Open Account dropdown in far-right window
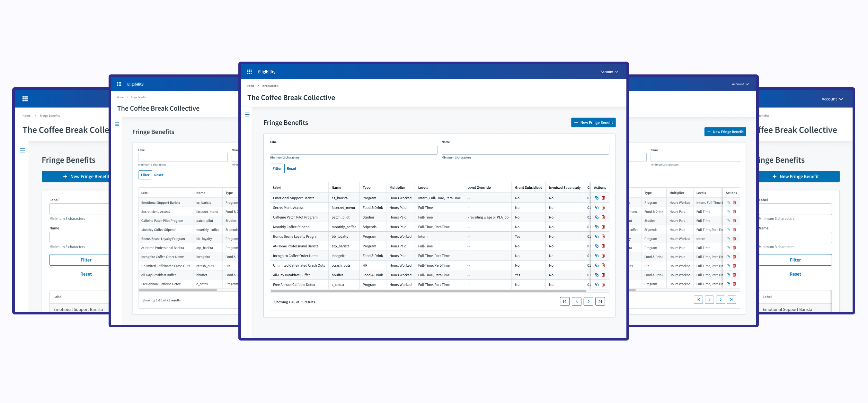The image size is (868, 403). (832, 99)
